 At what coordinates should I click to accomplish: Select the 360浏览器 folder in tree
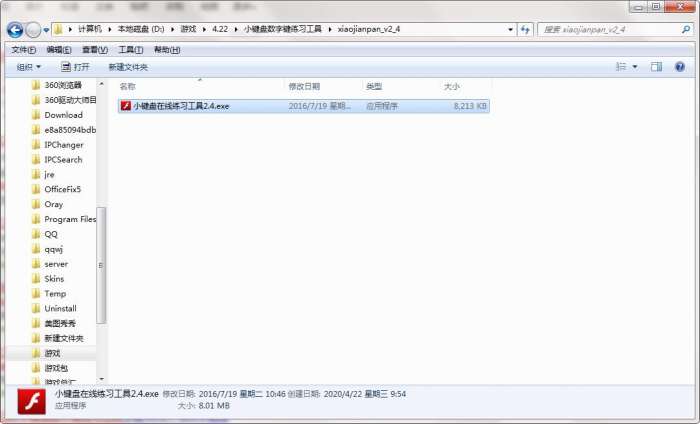62,85
